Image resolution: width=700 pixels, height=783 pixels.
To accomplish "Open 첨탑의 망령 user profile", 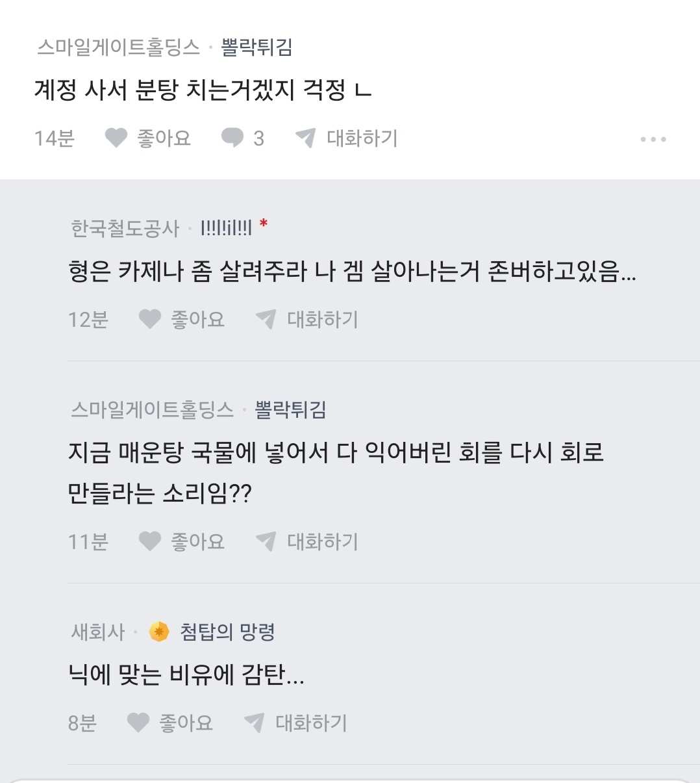I will [x=227, y=632].
